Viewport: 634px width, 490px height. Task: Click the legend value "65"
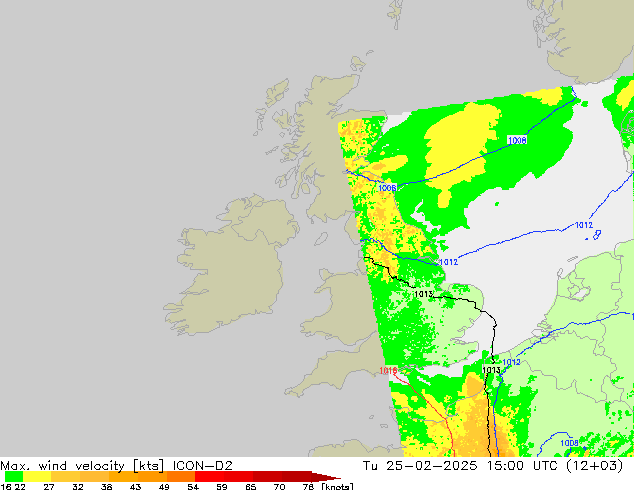pyautogui.click(x=251, y=486)
